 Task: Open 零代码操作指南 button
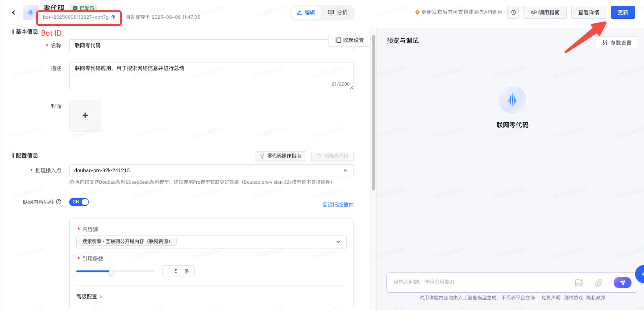click(x=281, y=156)
